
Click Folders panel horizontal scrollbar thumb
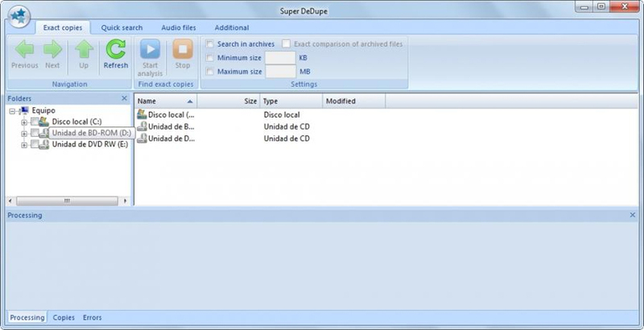(x=67, y=201)
